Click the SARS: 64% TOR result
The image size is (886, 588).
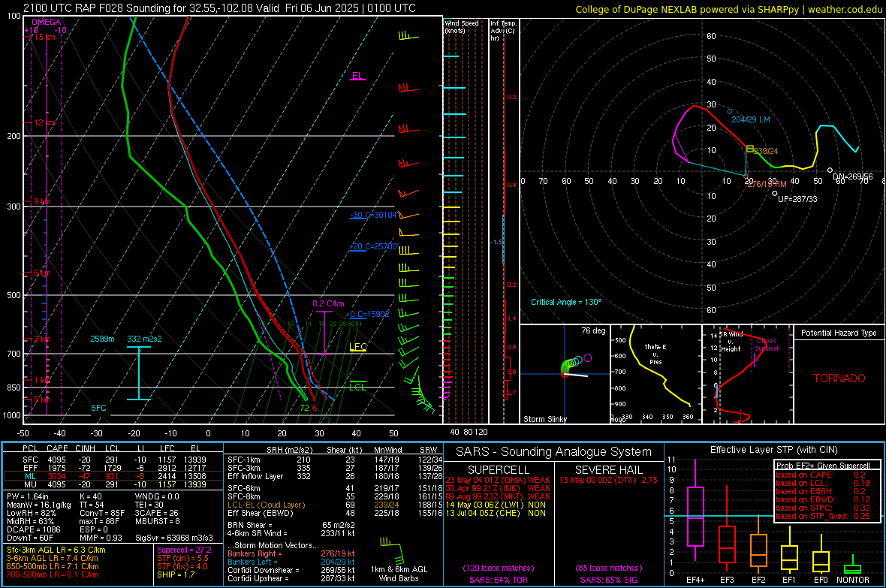[x=499, y=580]
